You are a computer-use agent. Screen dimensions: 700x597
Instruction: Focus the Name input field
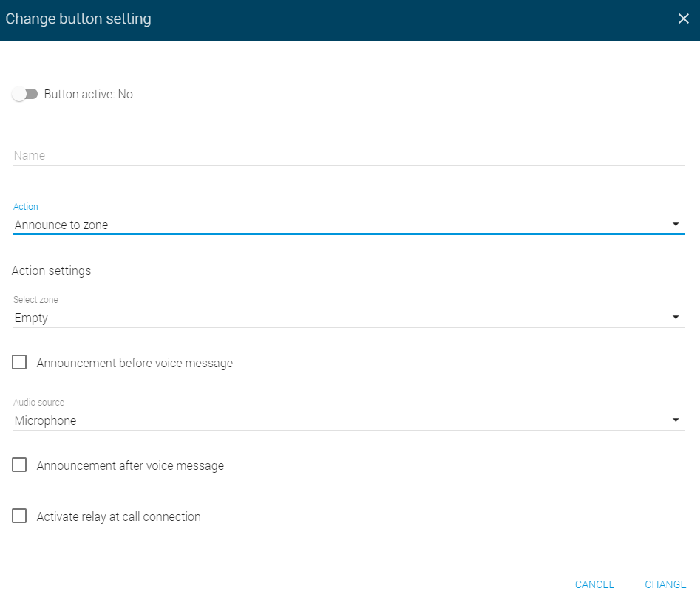[x=349, y=155]
